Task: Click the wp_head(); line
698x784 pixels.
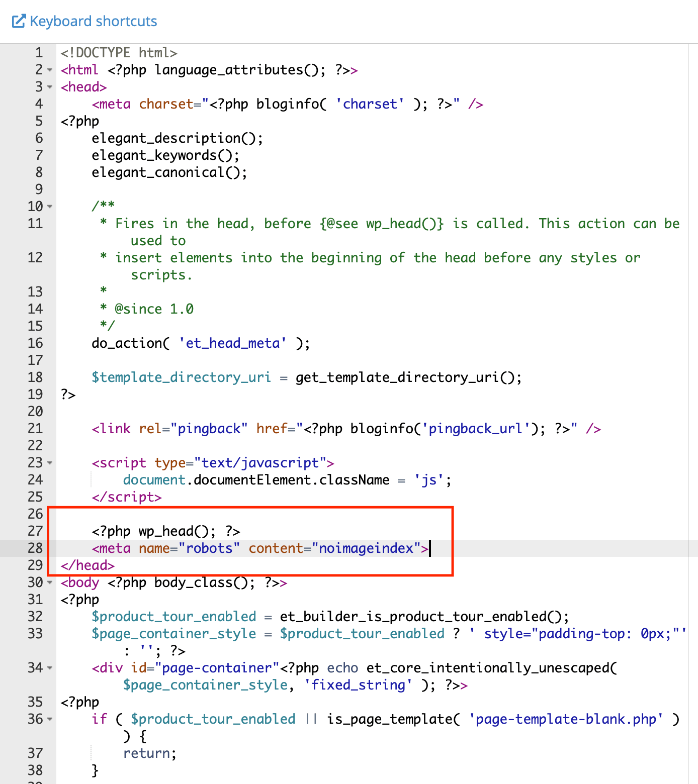Action: [x=166, y=531]
